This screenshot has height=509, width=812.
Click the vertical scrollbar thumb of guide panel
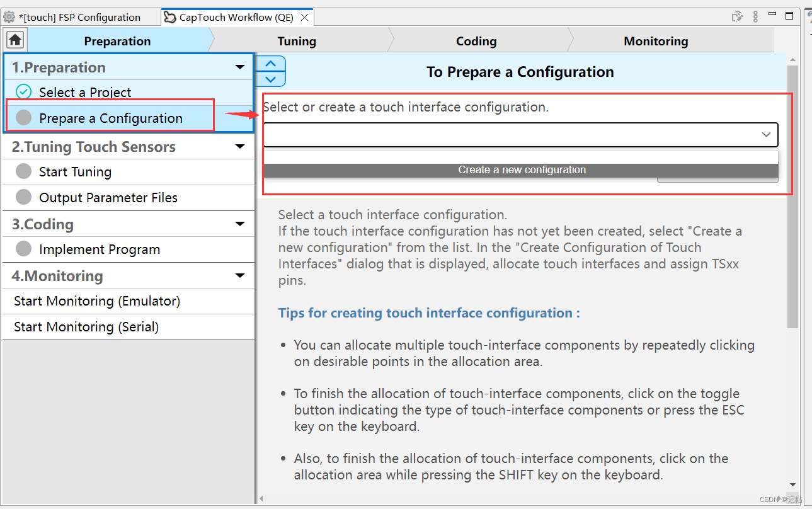coord(793,196)
